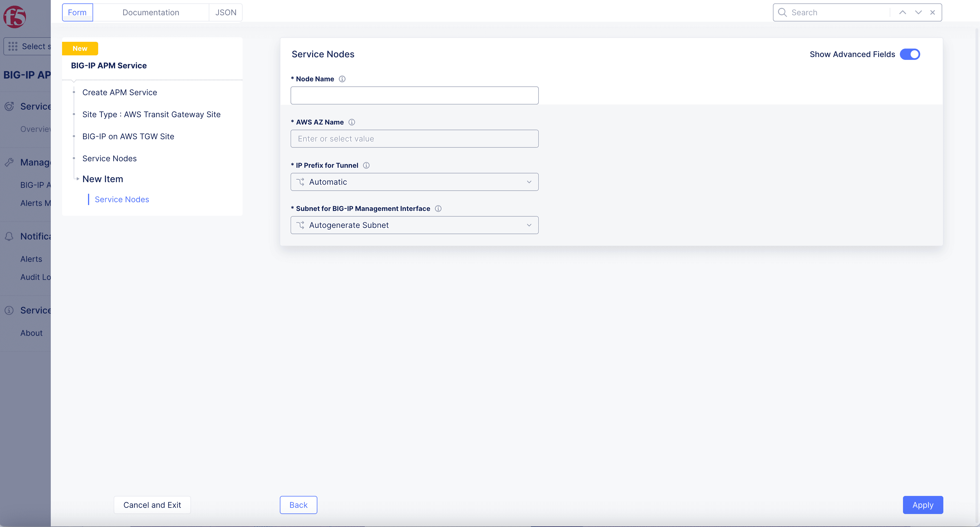Focus the Node Name input field

414,95
